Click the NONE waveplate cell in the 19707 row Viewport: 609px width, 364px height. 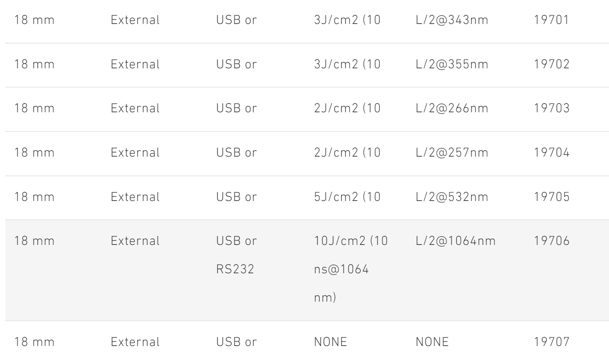[x=432, y=342]
